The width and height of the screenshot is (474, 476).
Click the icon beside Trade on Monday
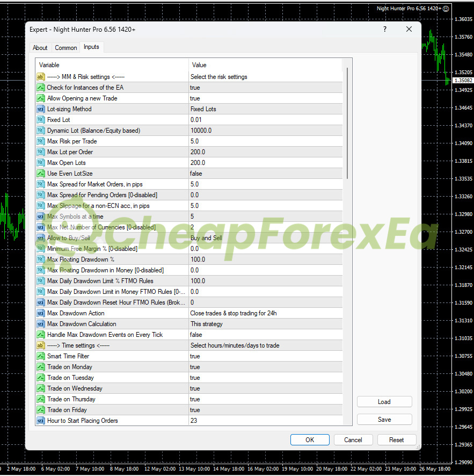click(x=41, y=367)
